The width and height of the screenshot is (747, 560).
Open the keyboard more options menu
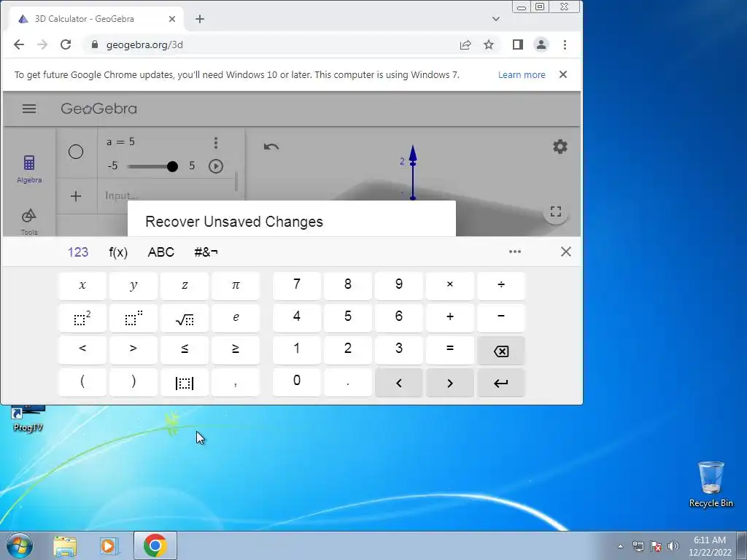click(515, 252)
